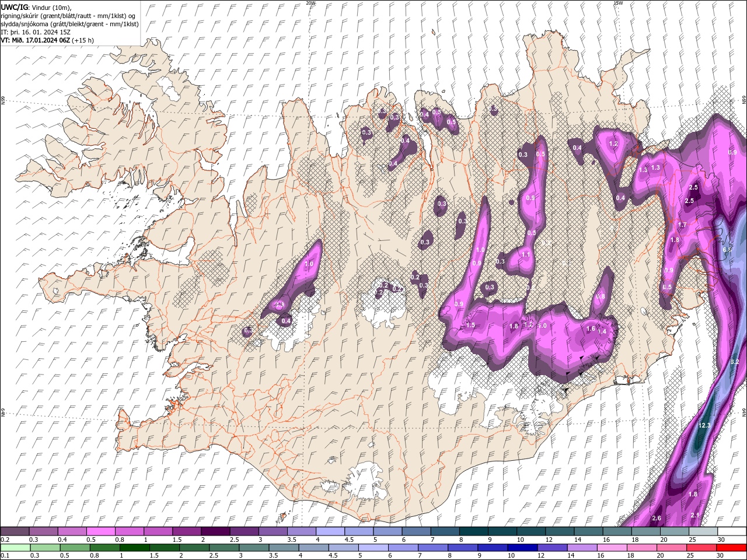This screenshot has width=747, height=560.
Task: Select the dark grey-purple 0.2–0.3 snow swatch
Action: [x=15, y=531]
